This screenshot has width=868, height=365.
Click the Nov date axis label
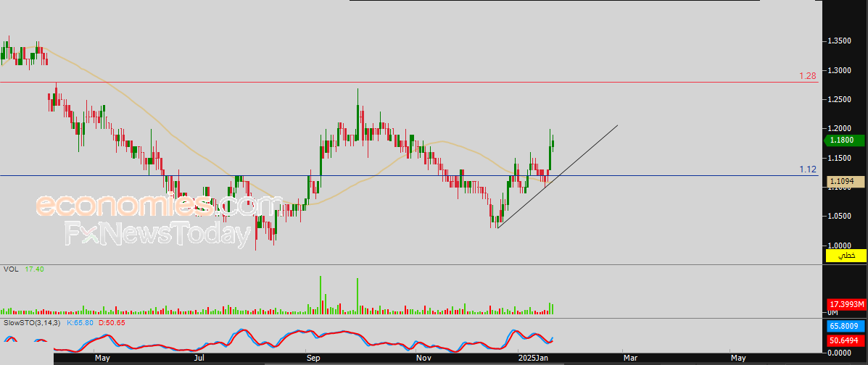tap(425, 359)
